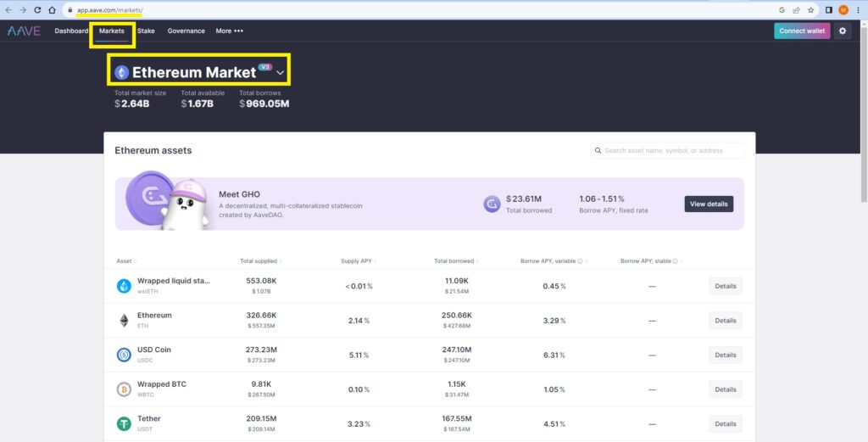Open Details for USD Coin row

[x=726, y=355]
